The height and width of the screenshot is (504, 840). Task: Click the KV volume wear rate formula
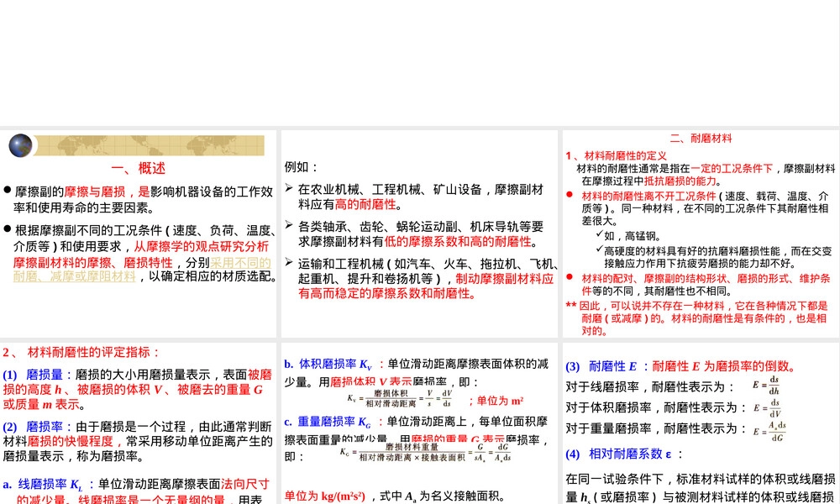click(400, 398)
